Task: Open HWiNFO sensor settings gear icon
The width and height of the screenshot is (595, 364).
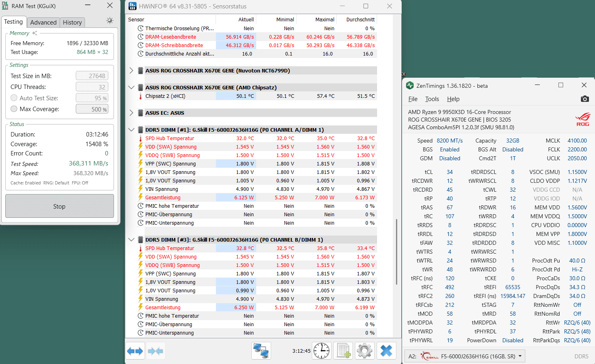Action: tap(365, 351)
